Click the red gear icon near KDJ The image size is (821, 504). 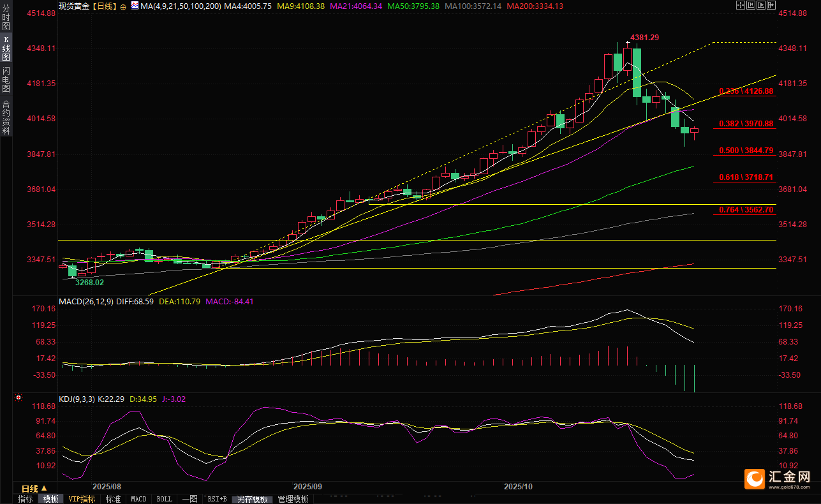[18, 398]
